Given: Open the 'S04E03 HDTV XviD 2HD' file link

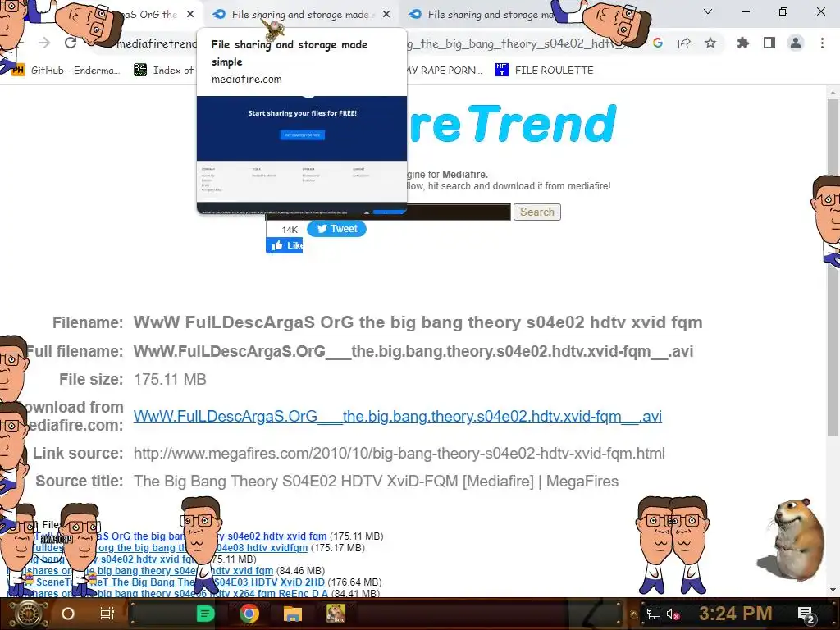Looking at the screenshot, I should [x=269, y=582].
